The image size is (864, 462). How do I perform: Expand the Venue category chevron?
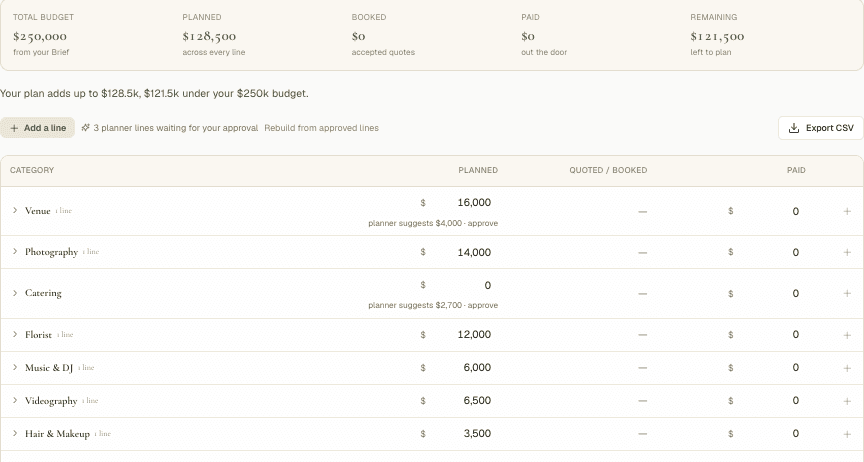point(15,210)
